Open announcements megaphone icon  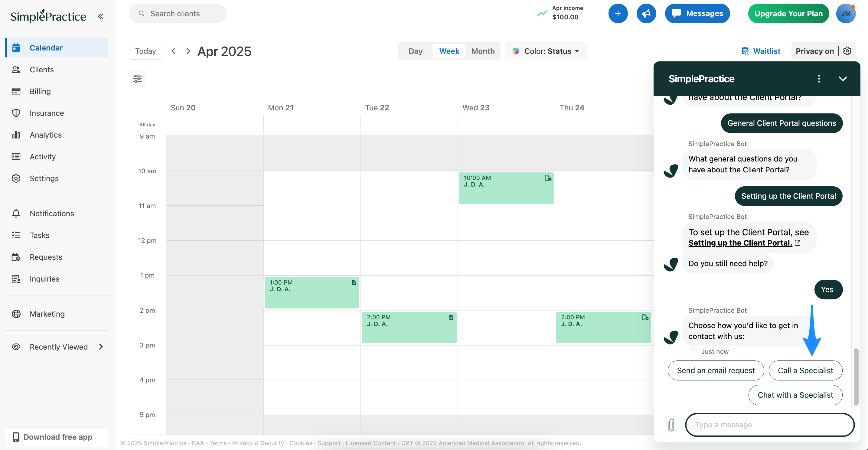(646, 14)
